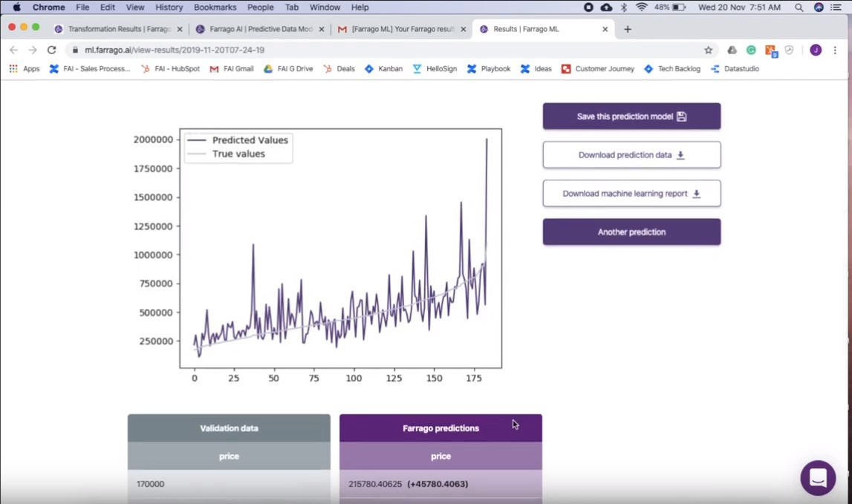The image size is (852, 504).
Task: Open Ideas bookmark
Action: (536, 69)
